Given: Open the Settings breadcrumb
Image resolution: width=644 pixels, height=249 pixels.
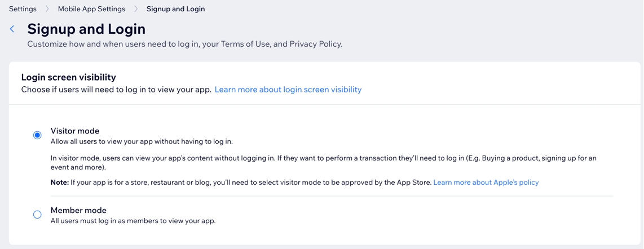Looking at the screenshot, I should point(23,9).
